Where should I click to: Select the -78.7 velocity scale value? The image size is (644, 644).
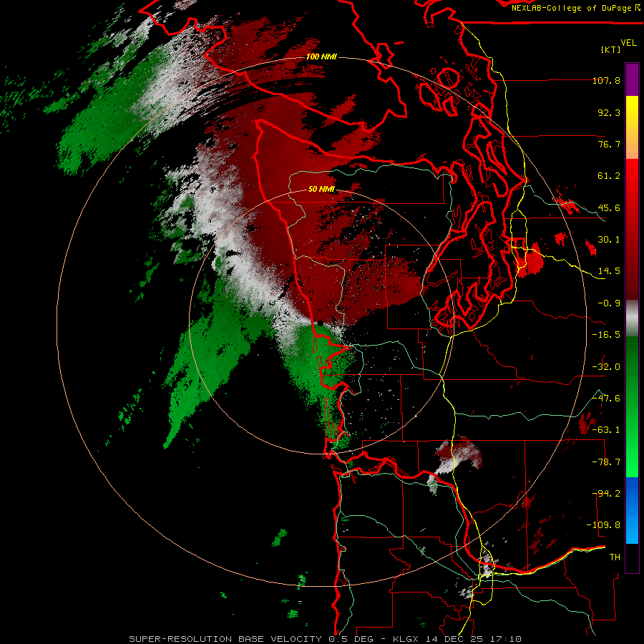tap(606, 462)
